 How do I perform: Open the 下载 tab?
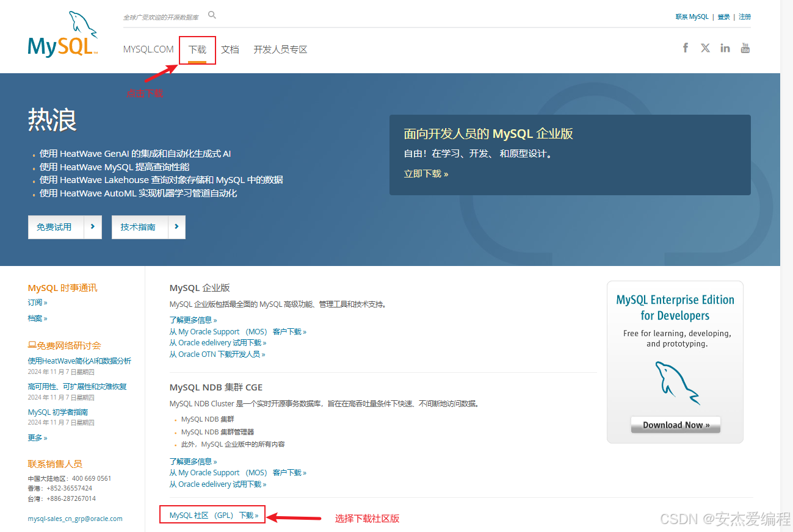197,49
